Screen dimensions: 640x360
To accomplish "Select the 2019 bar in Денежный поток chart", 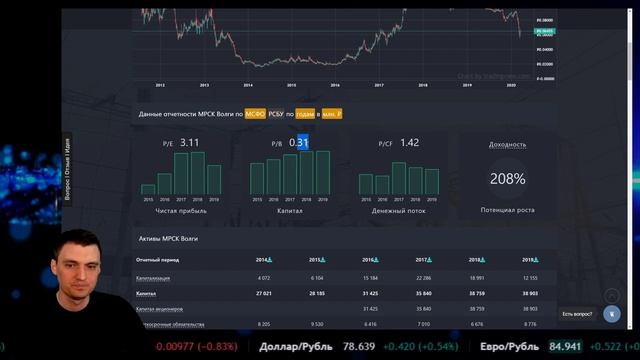I will coord(432,182).
